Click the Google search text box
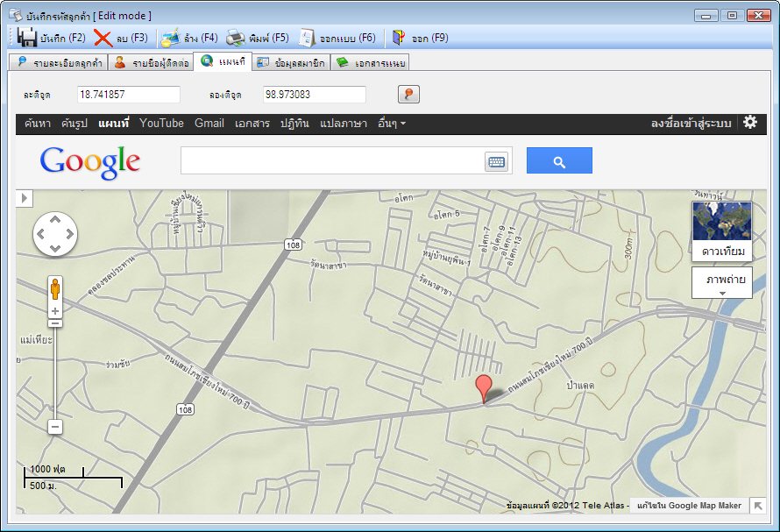Image resolution: width=780 pixels, height=532 pixels. coord(332,160)
